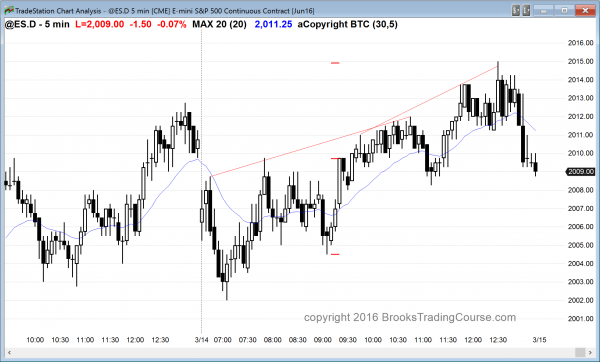The height and width of the screenshot is (362, 600).
Task: Click the '3/15' date label on time axis
Action: pyautogui.click(x=540, y=340)
